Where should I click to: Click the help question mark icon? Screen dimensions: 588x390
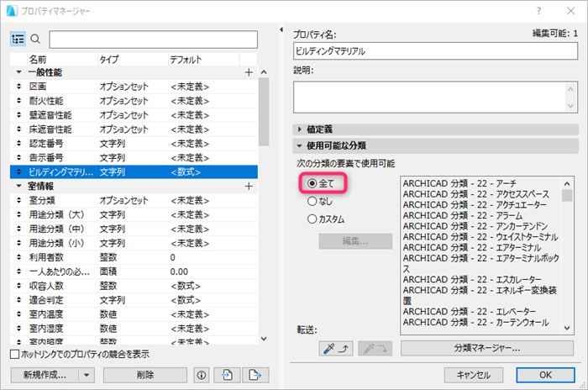pos(539,11)
